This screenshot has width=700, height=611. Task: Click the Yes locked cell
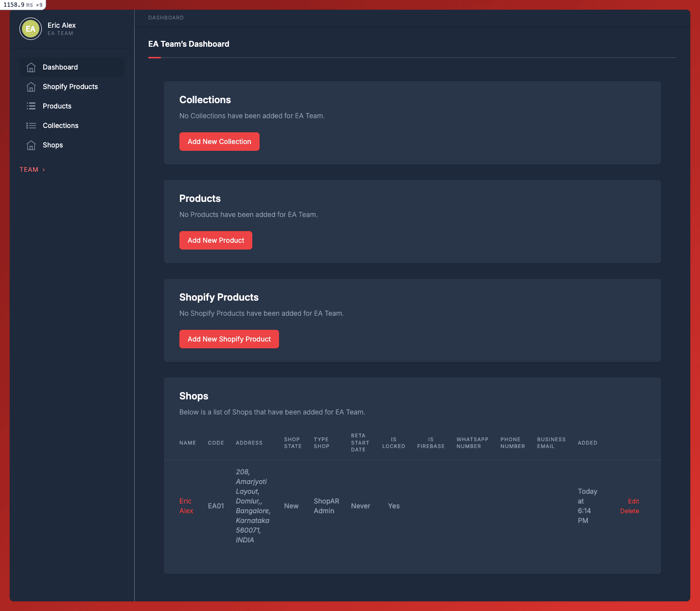click(x=394, y=506)
